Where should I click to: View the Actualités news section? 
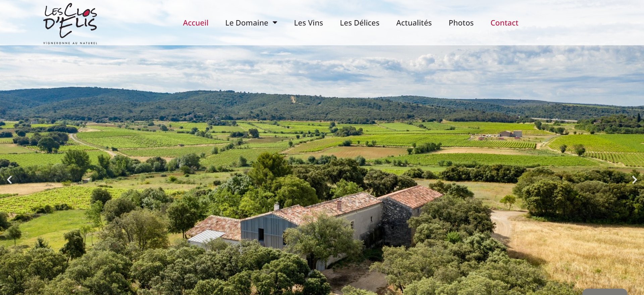(x=414, y=23)
